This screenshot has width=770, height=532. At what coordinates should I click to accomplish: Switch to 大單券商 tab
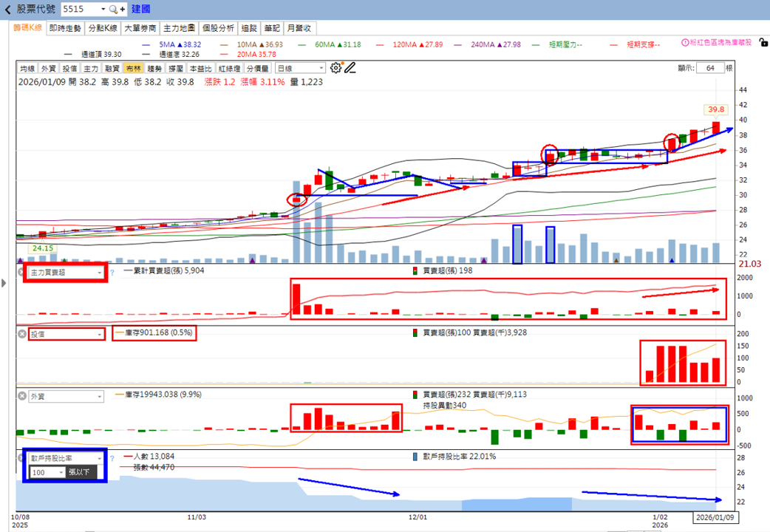point(140,28)
